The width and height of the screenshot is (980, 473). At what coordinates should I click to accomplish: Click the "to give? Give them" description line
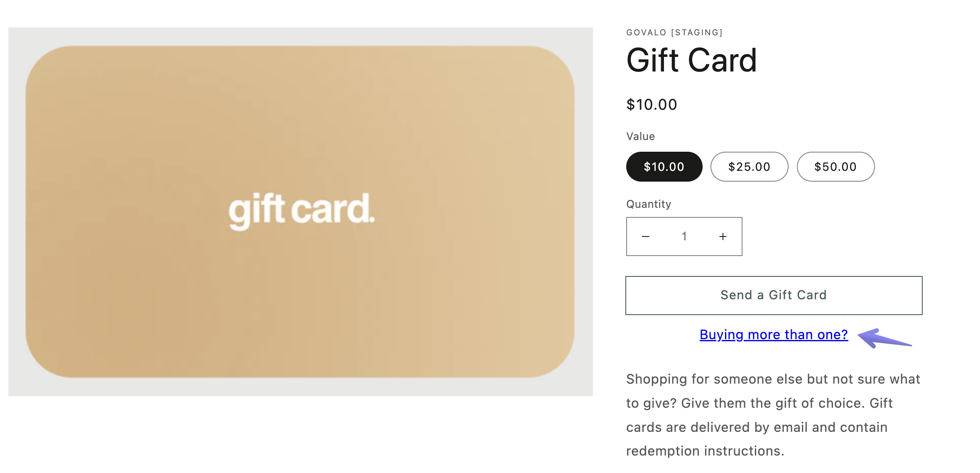(759, 403)
